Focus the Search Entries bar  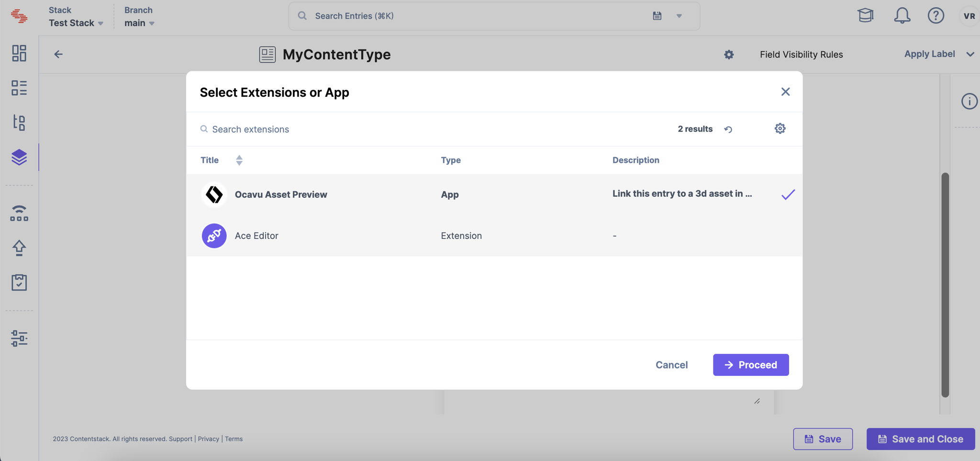click(494, 16)
